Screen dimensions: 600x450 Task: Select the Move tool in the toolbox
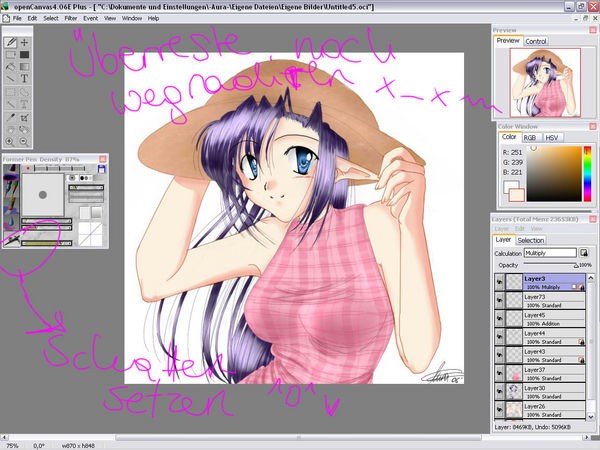25,43
